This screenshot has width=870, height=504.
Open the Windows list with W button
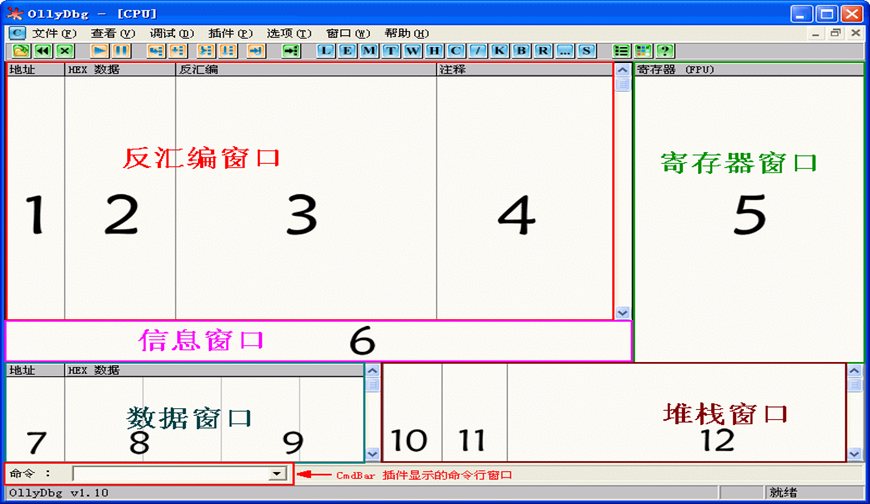412,51
